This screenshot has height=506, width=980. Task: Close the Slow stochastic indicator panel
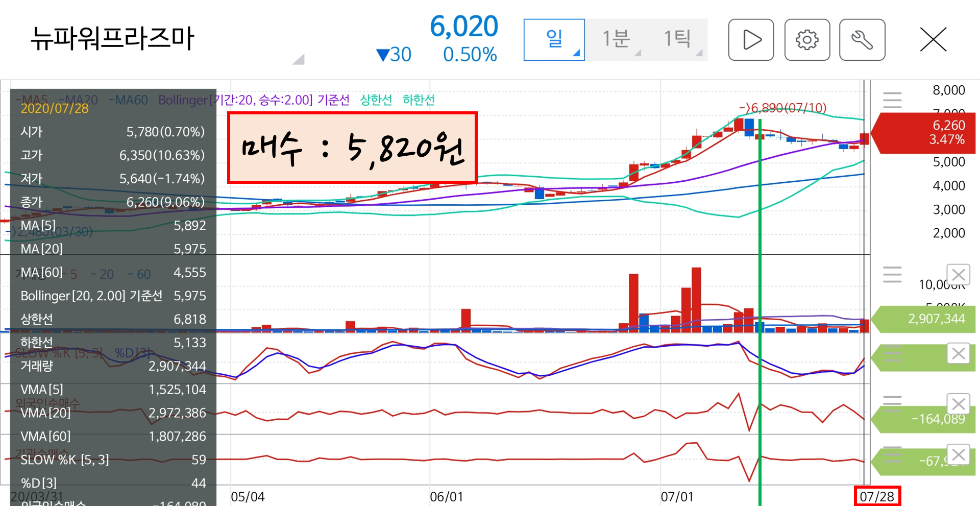[958, 353]
